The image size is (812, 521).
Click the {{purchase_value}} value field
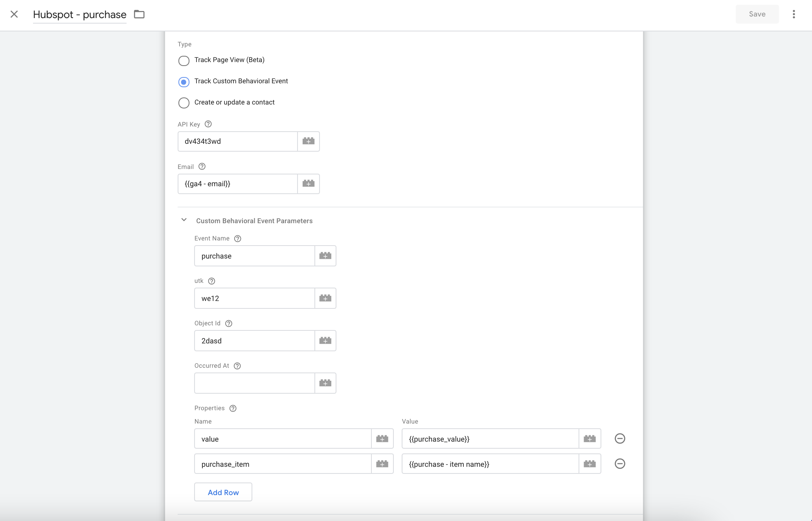click(491, 439)
